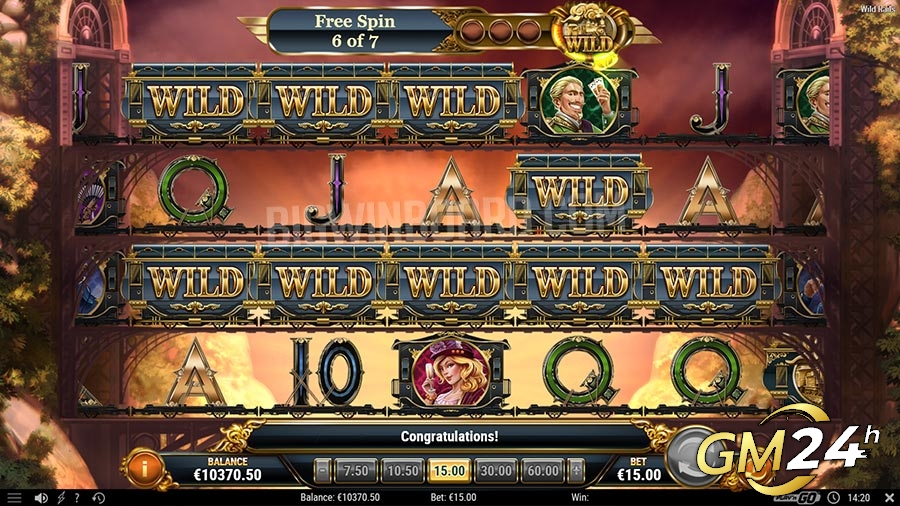Click the lady with champagne symbol
This screenshot has width=900, height=506.
click(451, 372)
